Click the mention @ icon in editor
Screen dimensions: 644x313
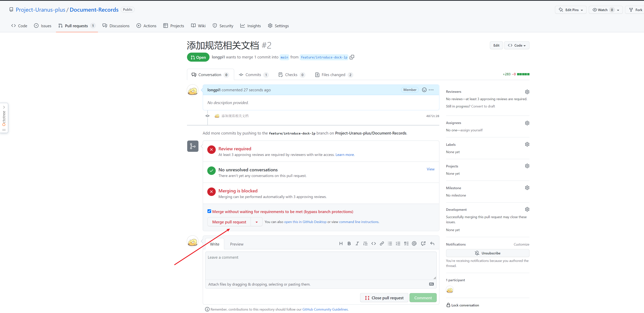(x=414, y=243)
